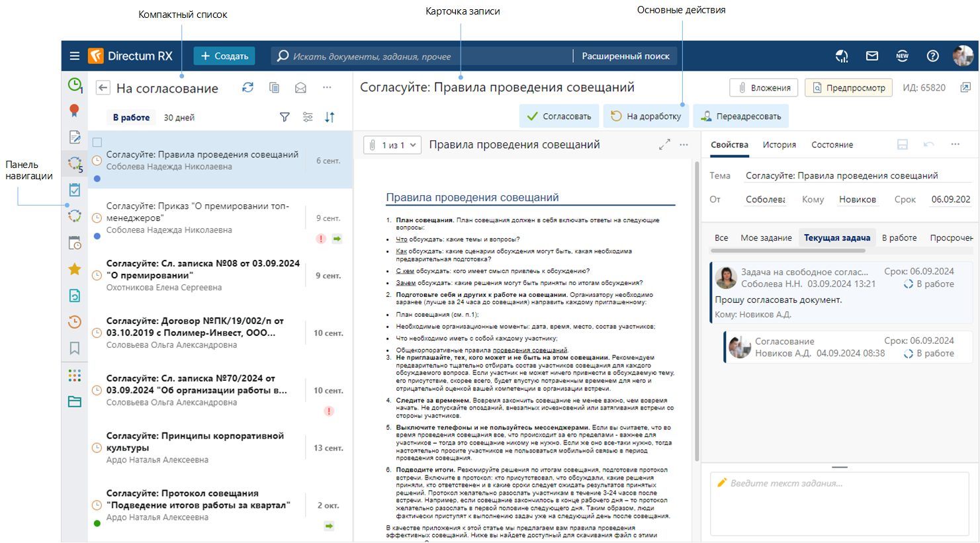980x543 pixels.
Task: Switch to the "Состояние" tab
Action: [832, 145]
